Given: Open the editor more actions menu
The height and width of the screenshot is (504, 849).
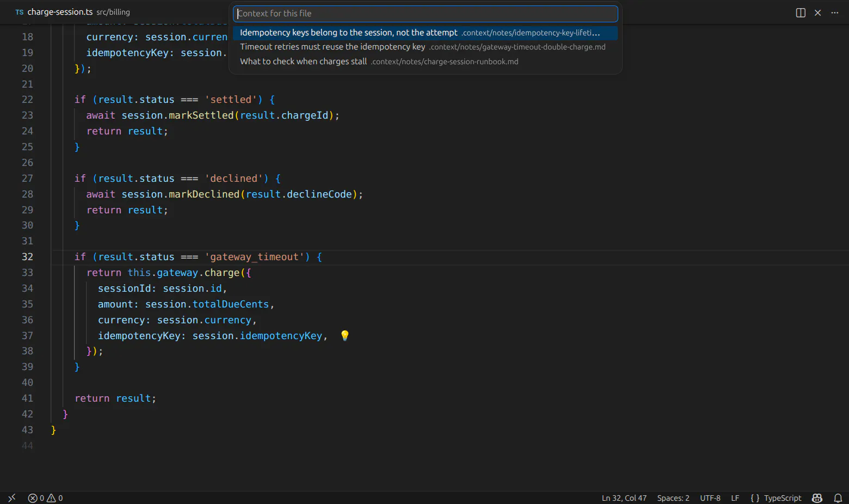Looking at the screenshot, I should tap(835, 13).
